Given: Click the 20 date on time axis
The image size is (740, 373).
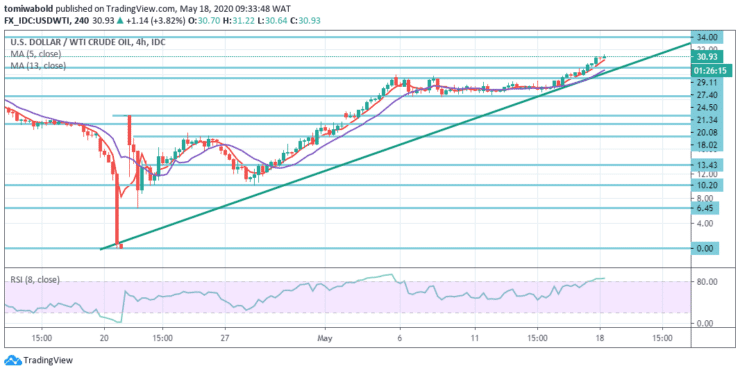Looking at the screenshot, I should coord(104,339).
